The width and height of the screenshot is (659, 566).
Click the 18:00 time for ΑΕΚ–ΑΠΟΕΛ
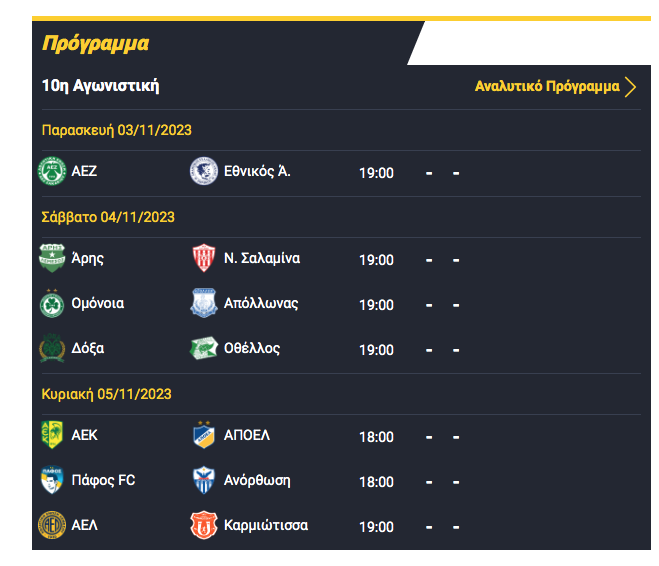377,437
